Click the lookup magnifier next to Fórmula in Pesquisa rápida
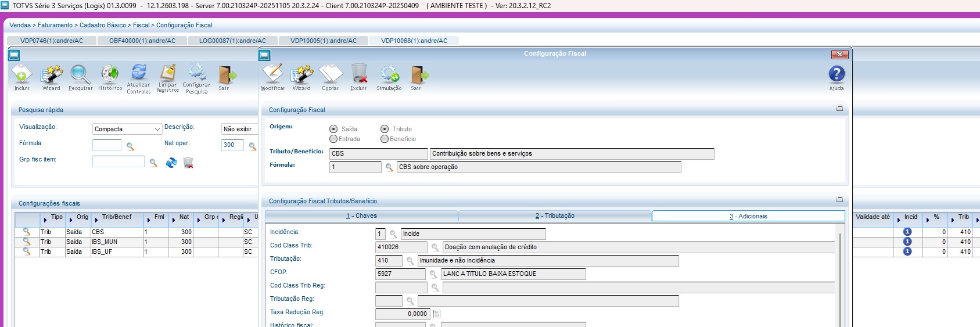This screenshot has height=327, width=980. (x=130, y=146)
